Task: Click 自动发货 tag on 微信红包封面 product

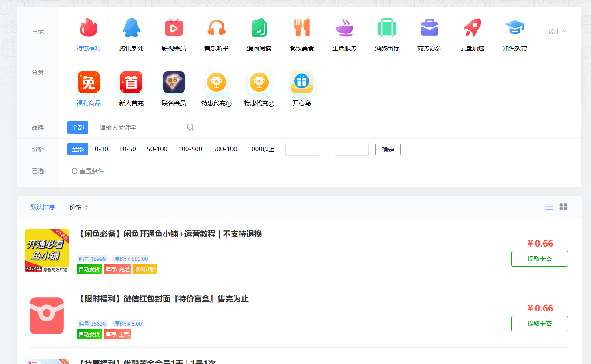Action: [x=89, y=334]
